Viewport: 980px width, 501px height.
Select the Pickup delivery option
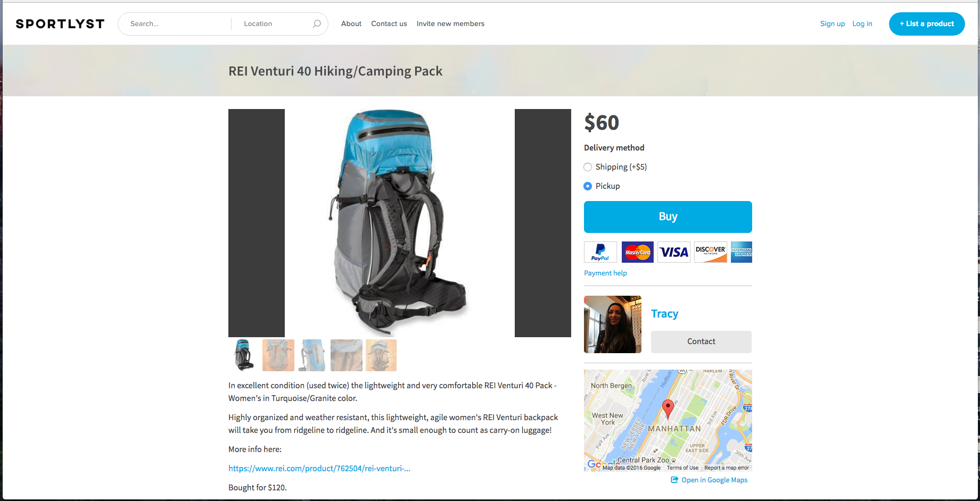[x=588, y=186]
